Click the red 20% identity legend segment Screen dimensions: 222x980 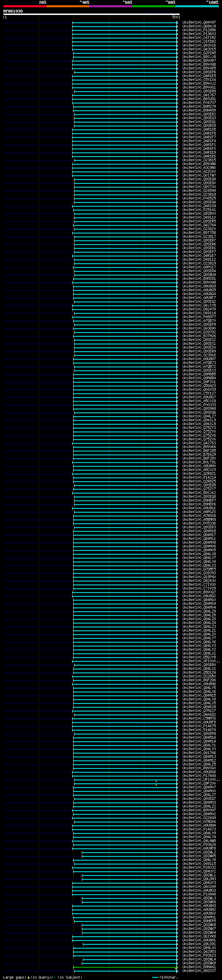coord(25,6)
